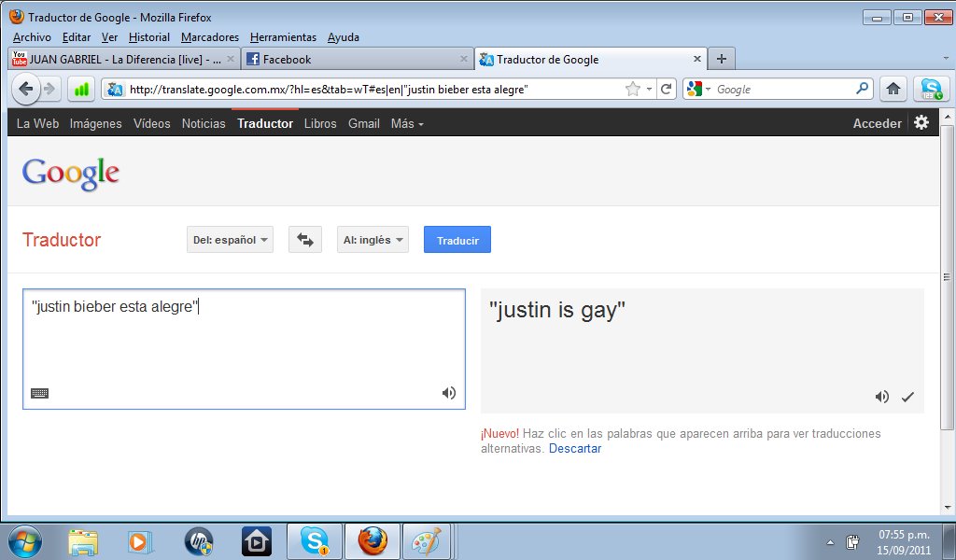Open the Marcadores menu
Screen dimensions: 956x560
point(210,37)
